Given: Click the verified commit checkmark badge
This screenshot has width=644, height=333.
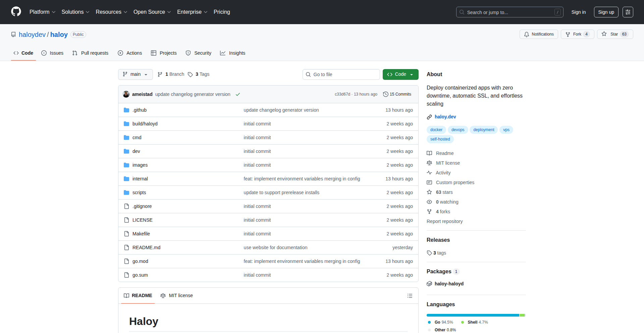Looking at the screenshot, I should [x=238, y=94].
